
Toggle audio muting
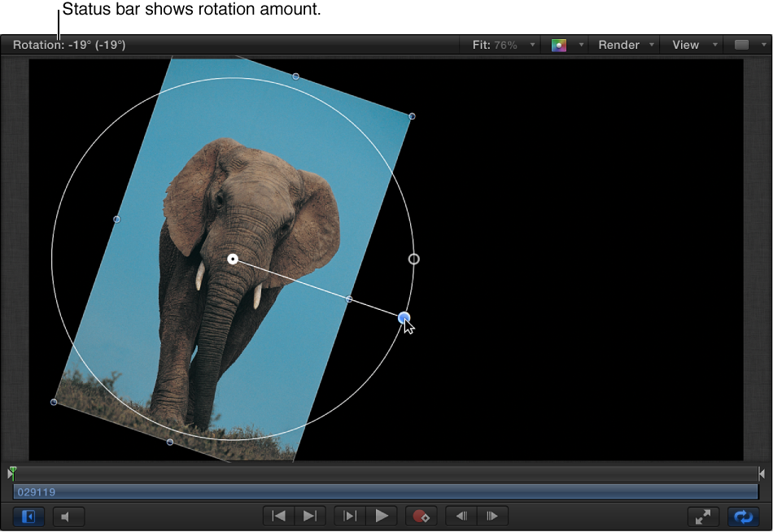[x=68, y=516]
